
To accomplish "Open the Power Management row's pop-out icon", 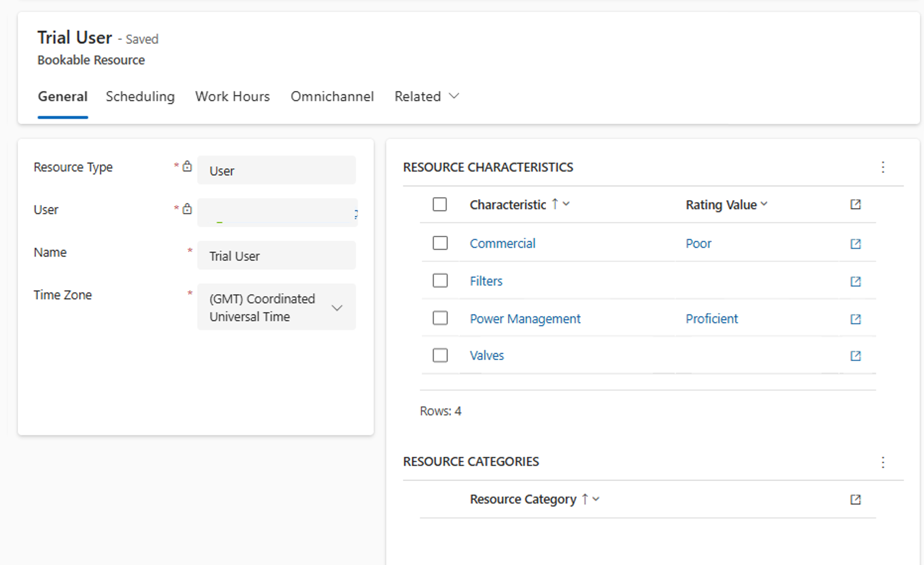I will [x=855, y=319].
